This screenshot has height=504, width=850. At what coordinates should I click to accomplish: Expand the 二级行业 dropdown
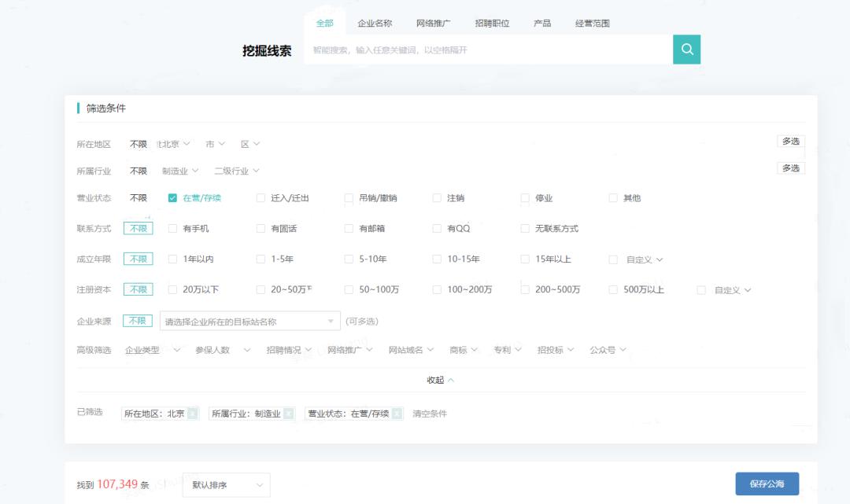236,171
